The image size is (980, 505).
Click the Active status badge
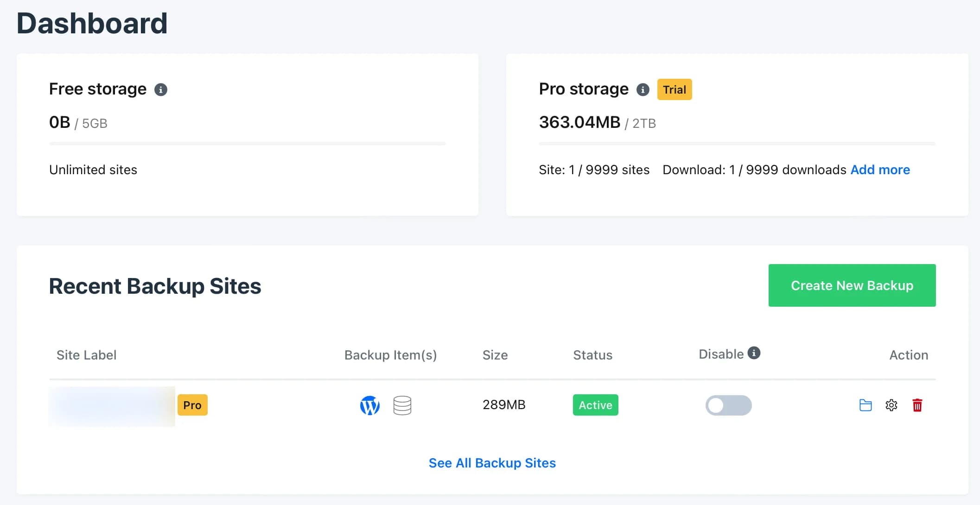tap(595, 405)
